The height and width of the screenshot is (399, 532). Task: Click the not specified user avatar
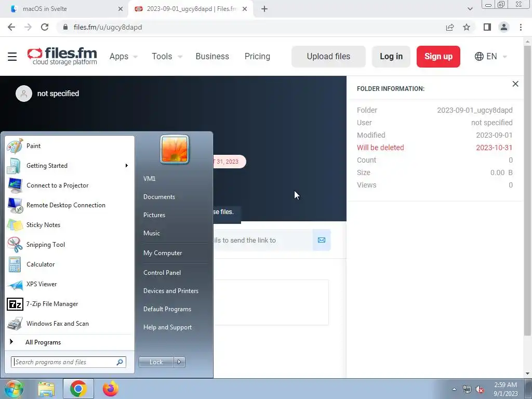point(24,94)
